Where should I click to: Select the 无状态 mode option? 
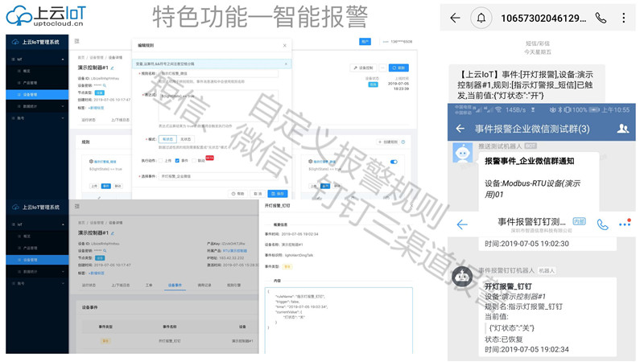pyautogui.click(x=186, y=139)
